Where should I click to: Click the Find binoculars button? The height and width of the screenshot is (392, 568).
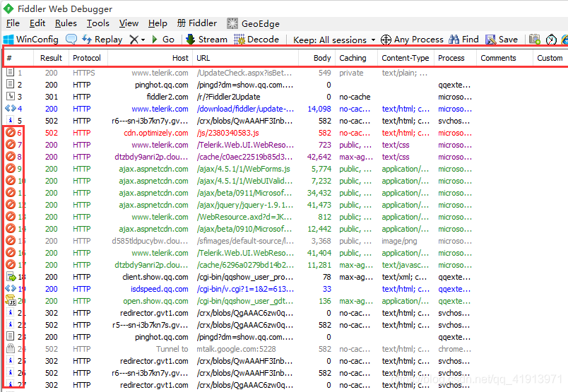point(463,39)
